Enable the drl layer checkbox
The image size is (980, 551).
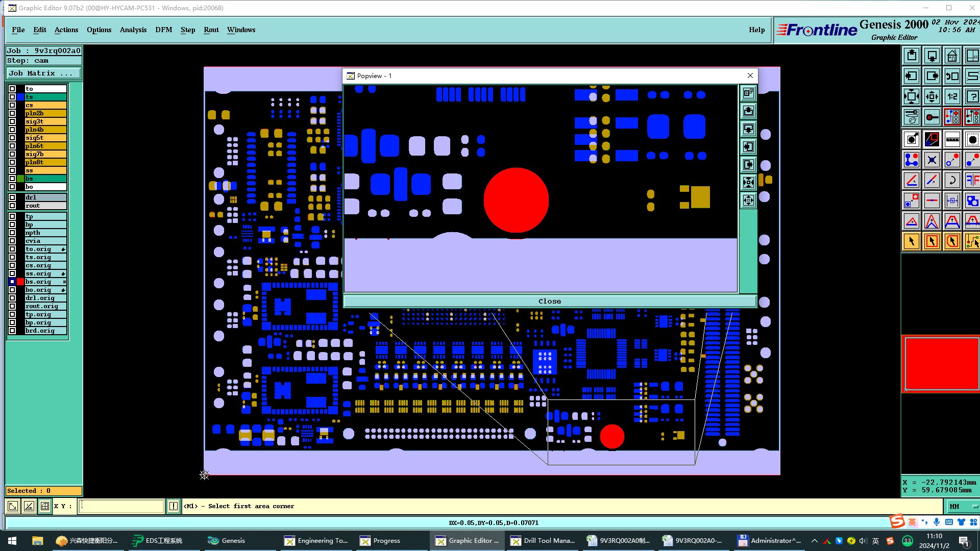click(x=12, y=197)
